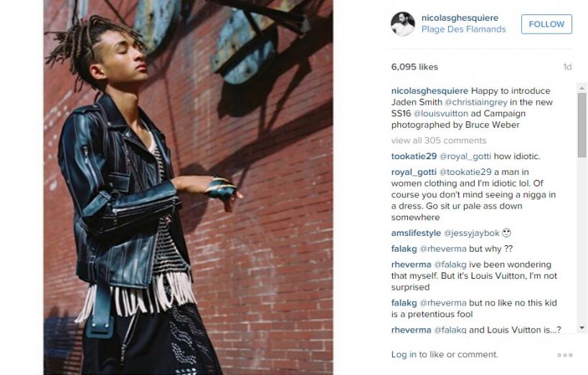588x375 pixels.
Task: Click the Jaden Smith campaign photo
Action: pyautogui.click(x=189, y=188)
